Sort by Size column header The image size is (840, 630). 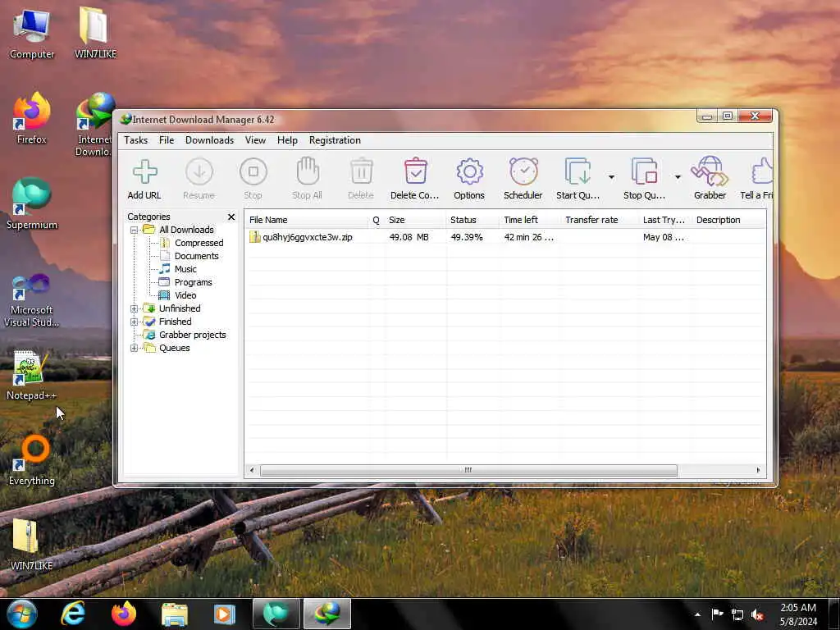pos(415,220)
